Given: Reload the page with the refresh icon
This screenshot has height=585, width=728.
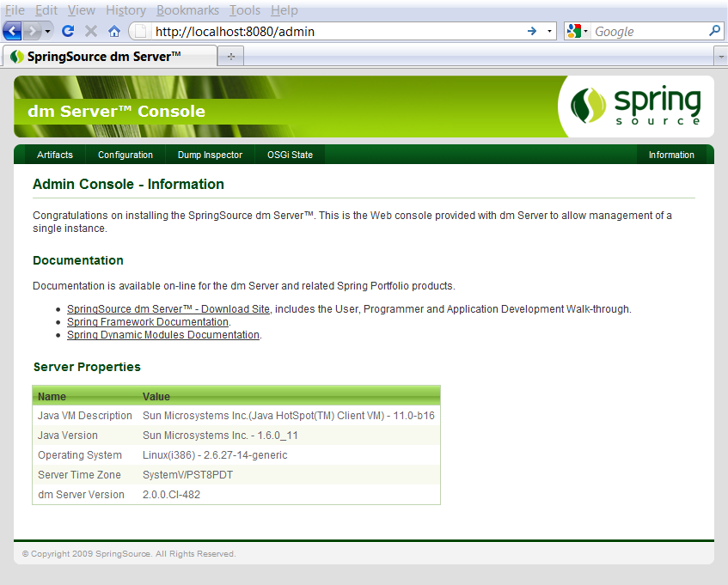Looking at the screenshot, I should point(68,32).
